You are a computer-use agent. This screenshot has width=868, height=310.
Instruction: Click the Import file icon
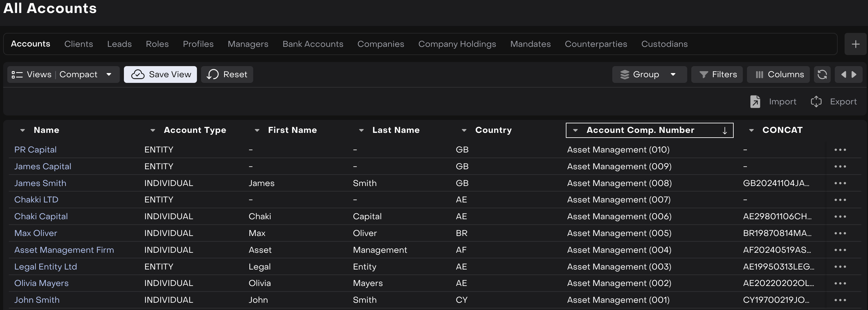pos(755,102)
